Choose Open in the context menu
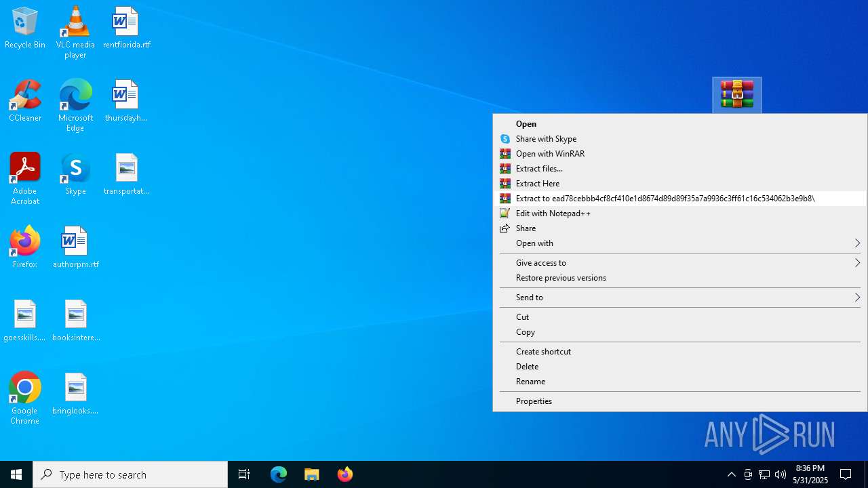This screenshot has height=488, width=868. (x=679, y=124)
